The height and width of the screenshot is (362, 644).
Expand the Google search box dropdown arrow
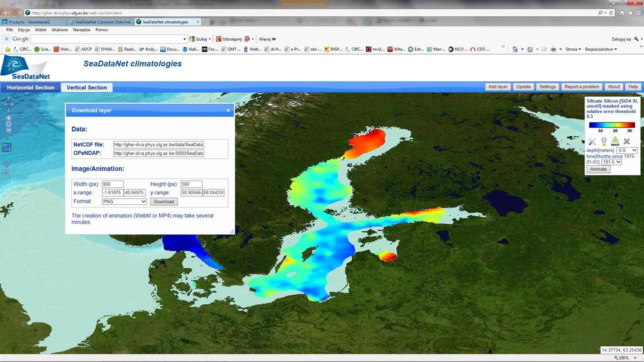click(x=184, y=39)
